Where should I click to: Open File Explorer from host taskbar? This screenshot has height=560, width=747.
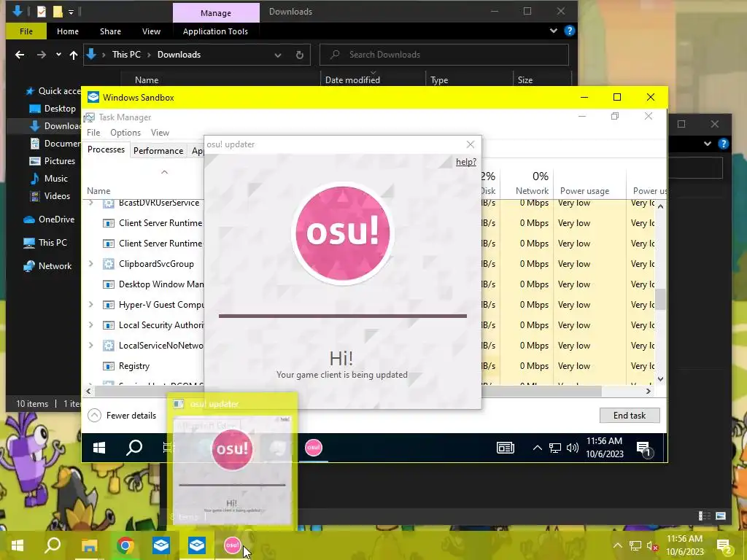tap(89, 545)
